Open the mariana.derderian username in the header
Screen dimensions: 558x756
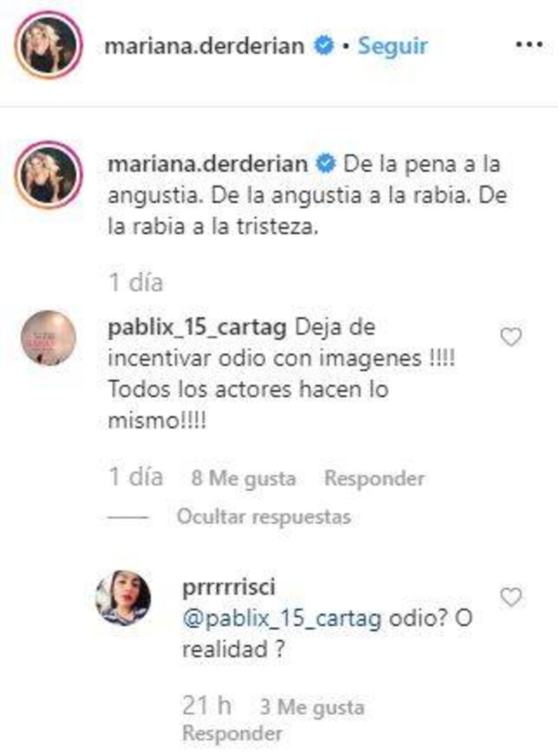tap(204, 46)
